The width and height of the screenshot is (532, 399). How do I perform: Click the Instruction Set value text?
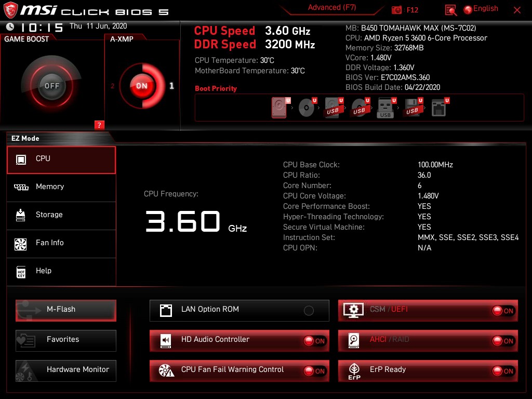(468, 237)
